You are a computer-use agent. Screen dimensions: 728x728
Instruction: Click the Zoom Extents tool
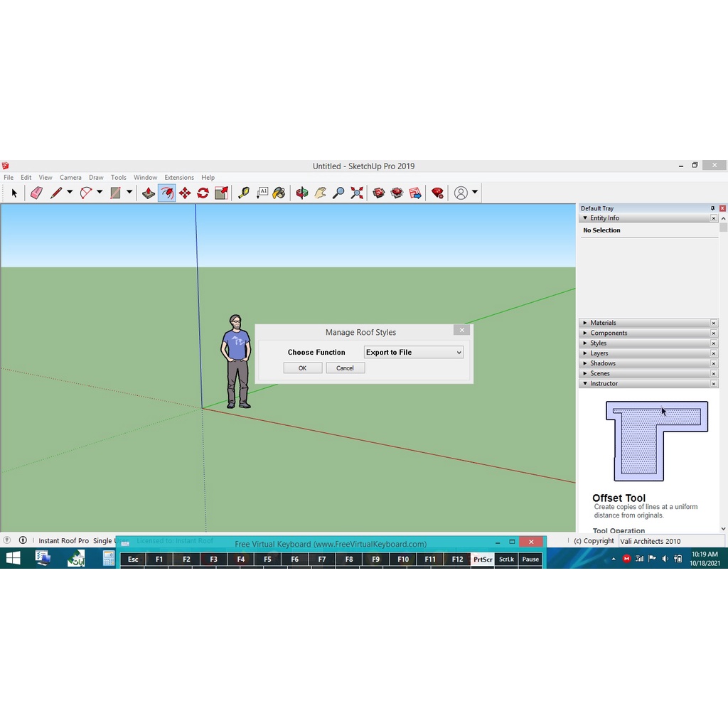tap(357, 193)
